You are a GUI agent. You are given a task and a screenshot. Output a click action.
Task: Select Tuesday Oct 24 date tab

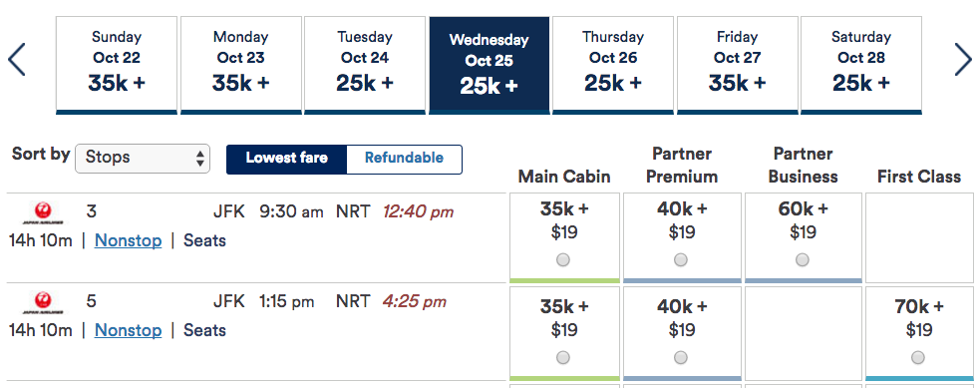[x=364, y=65]
